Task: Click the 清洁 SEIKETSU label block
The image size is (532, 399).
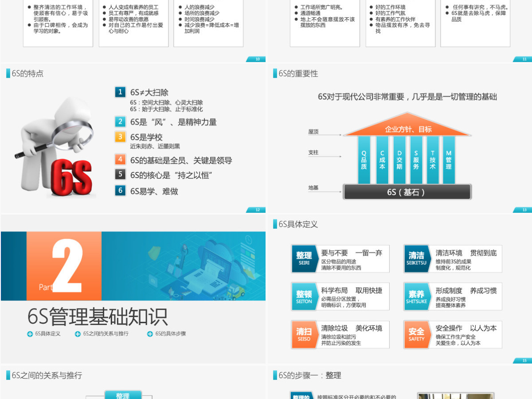Action: pos(417,258)
